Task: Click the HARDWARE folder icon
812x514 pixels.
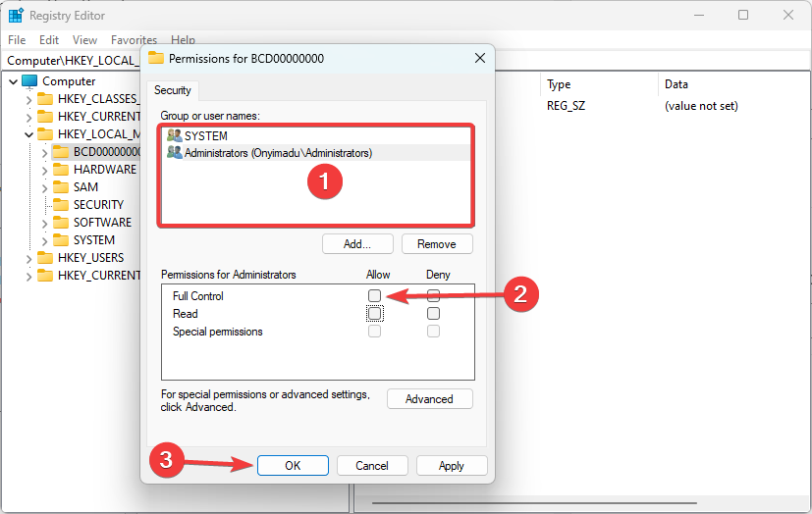Action: pyautogui.click(x=61, y=170)
